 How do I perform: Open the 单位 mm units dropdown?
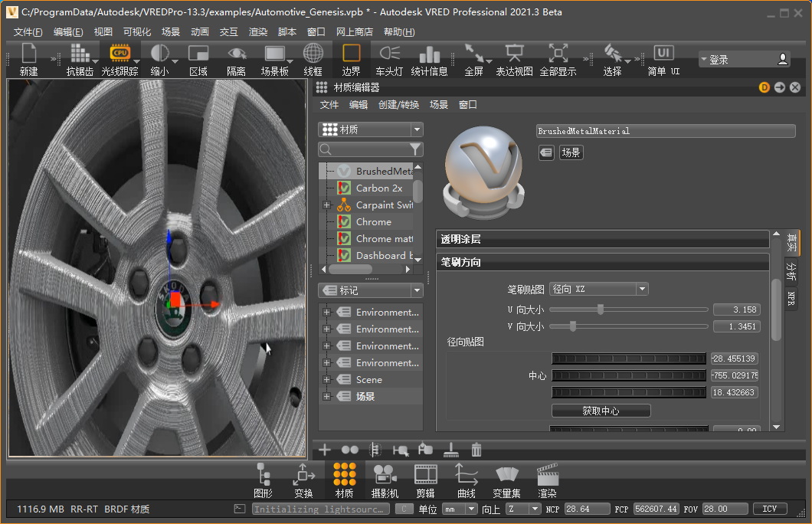(x=460, y=509)
